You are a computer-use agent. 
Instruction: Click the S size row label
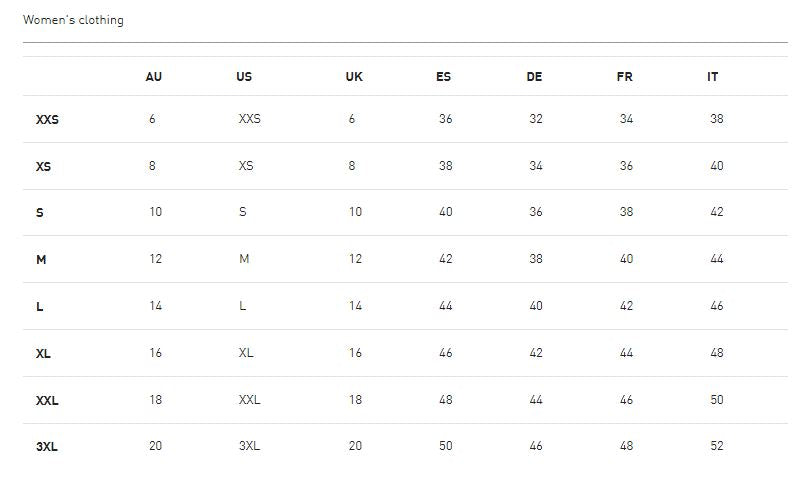tap(40, 213)
